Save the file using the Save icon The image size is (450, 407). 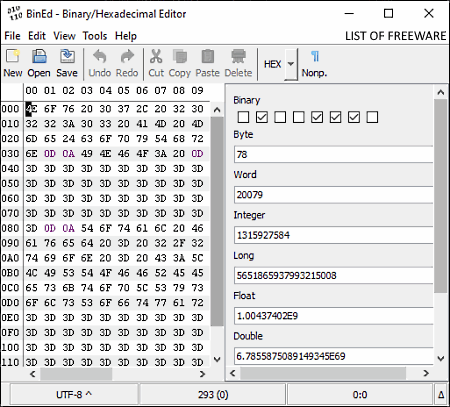67,56
